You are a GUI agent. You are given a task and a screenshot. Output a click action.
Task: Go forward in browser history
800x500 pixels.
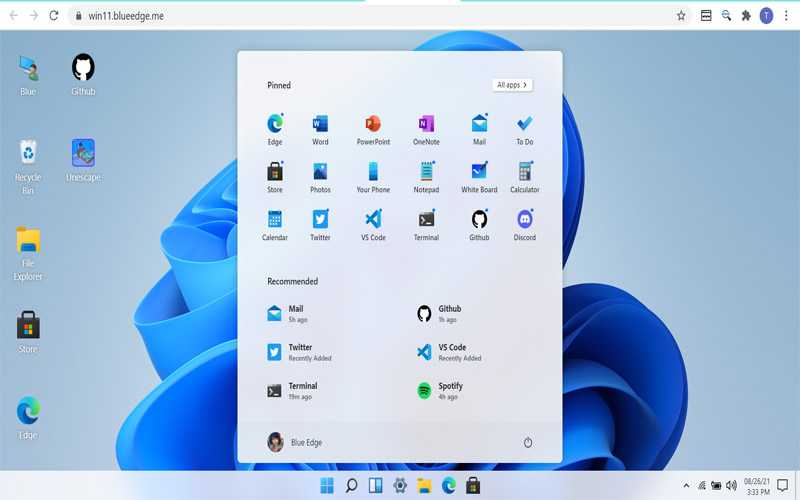tap(34, 16)
